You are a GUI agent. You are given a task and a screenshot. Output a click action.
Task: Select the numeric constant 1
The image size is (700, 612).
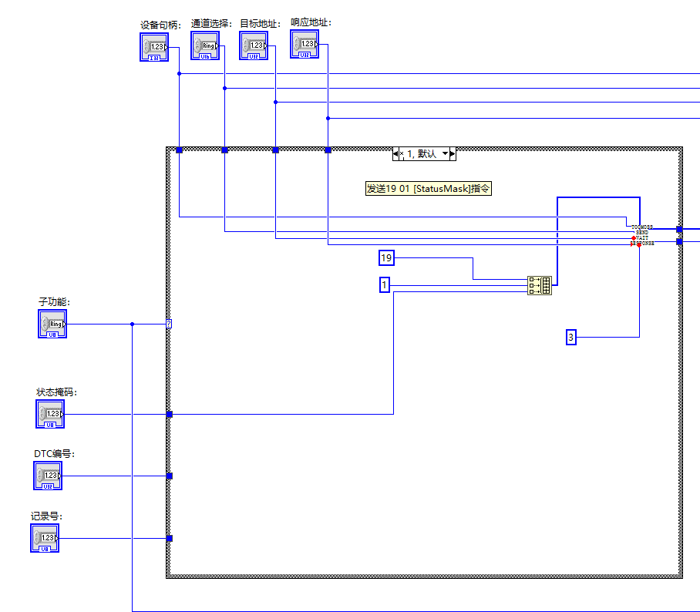[x=385, y=284]
